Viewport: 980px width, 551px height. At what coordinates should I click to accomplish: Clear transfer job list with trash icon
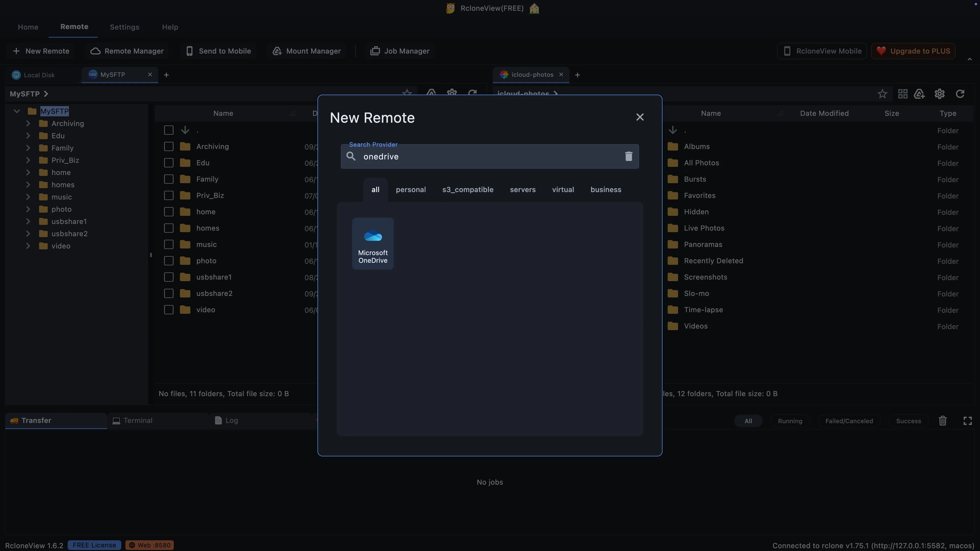942,421
